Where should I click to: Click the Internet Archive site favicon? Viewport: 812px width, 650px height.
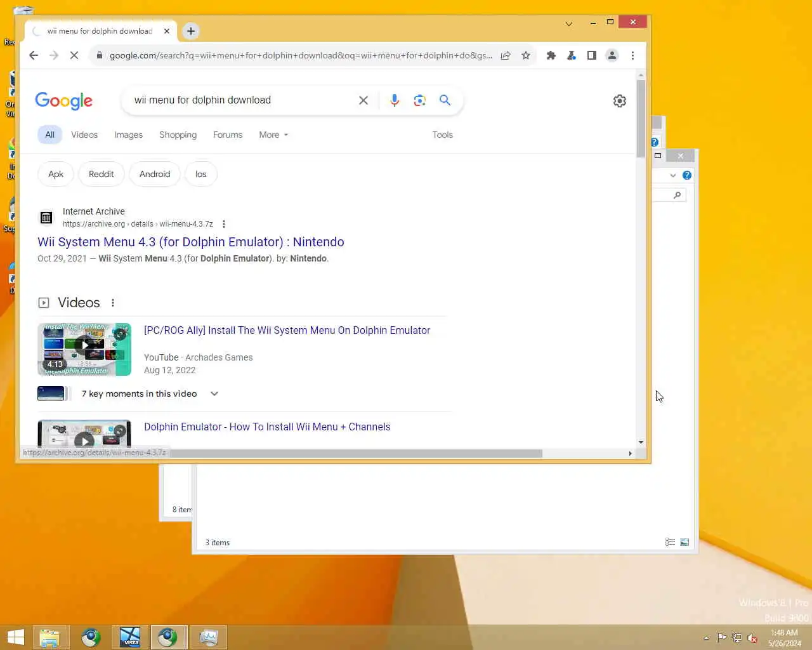click(46, 218)
